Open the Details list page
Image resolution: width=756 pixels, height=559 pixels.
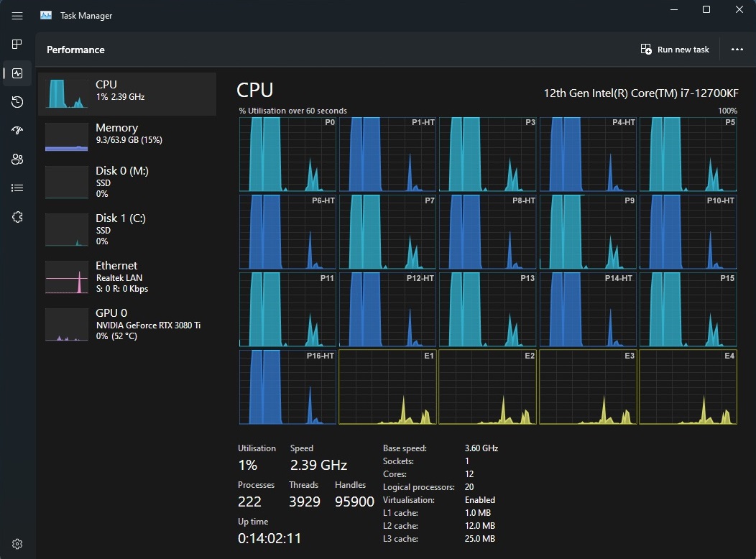click(17, 188)
